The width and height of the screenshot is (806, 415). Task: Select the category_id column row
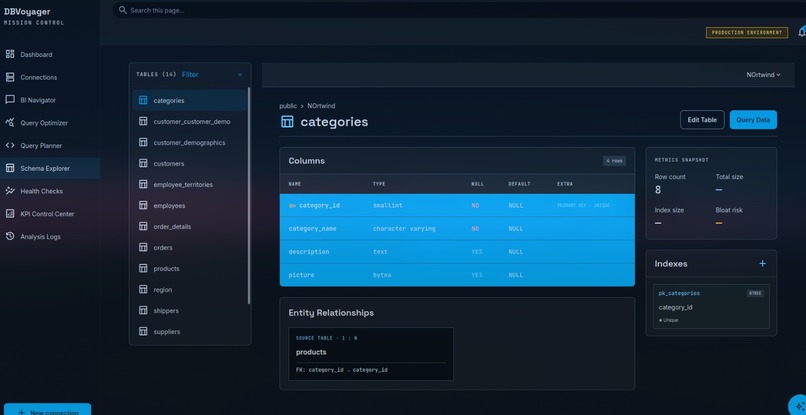[457, 206]
